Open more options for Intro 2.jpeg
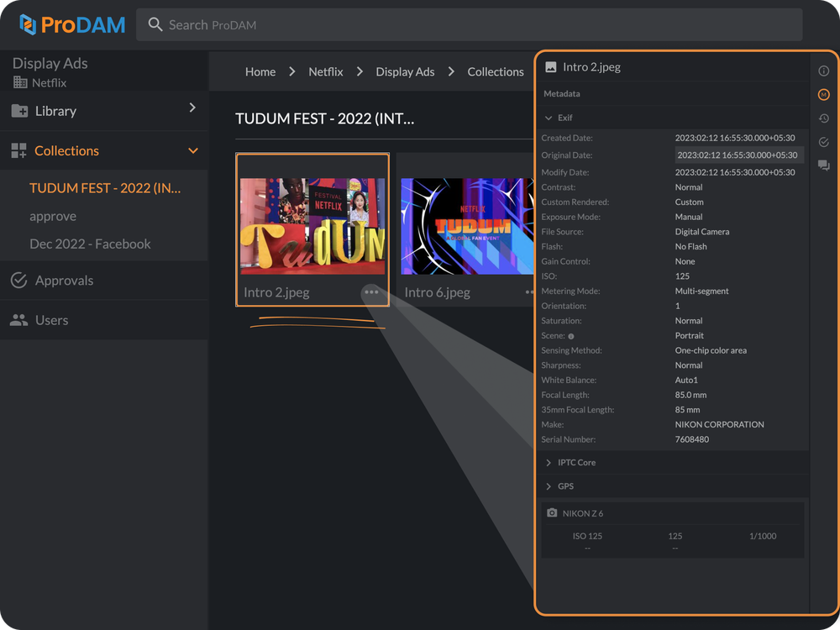 tap(371, 292)
